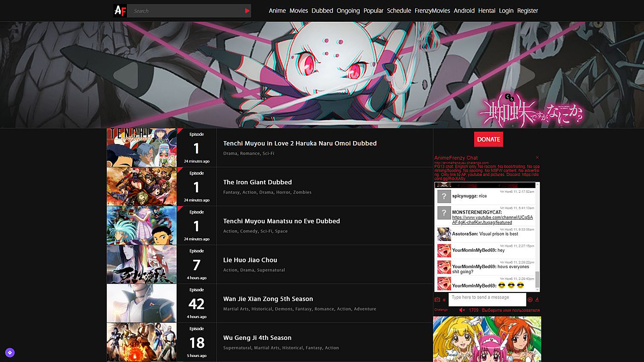644x362 pixels.
Task: Close the AnimeFrenzy Chat panel
Action: tap(537, 157)
